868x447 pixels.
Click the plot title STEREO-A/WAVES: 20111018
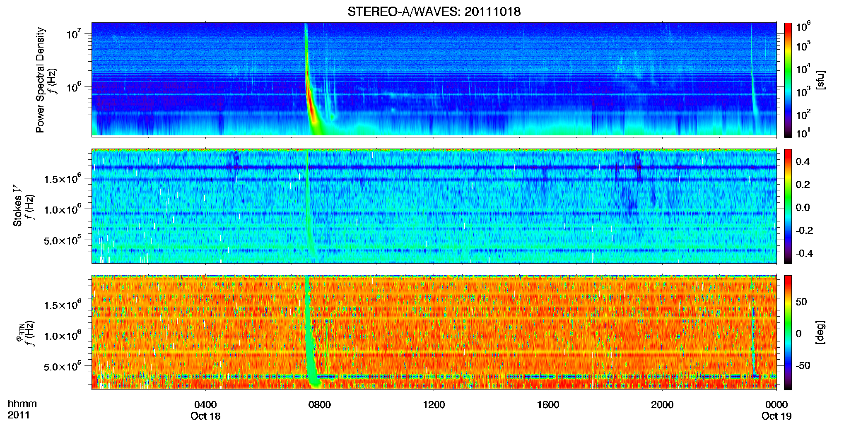(x=434, y=12)
